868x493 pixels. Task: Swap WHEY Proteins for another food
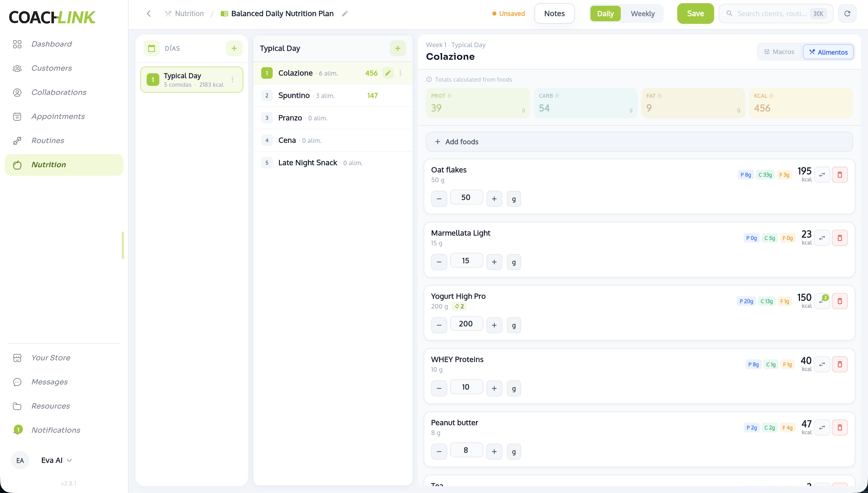(x=822, y=364)
